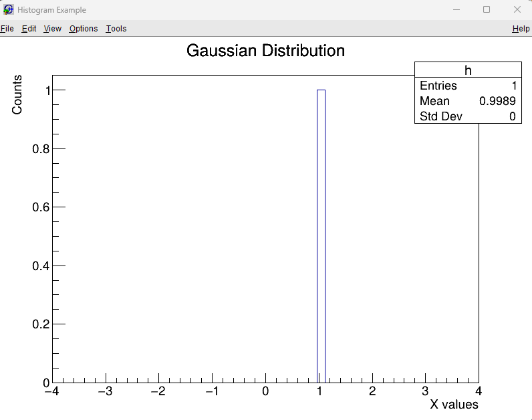This screenshot has width=532, height=420.
Task: Click the 0.6 tick label on the y-axis
Action: 41,207
